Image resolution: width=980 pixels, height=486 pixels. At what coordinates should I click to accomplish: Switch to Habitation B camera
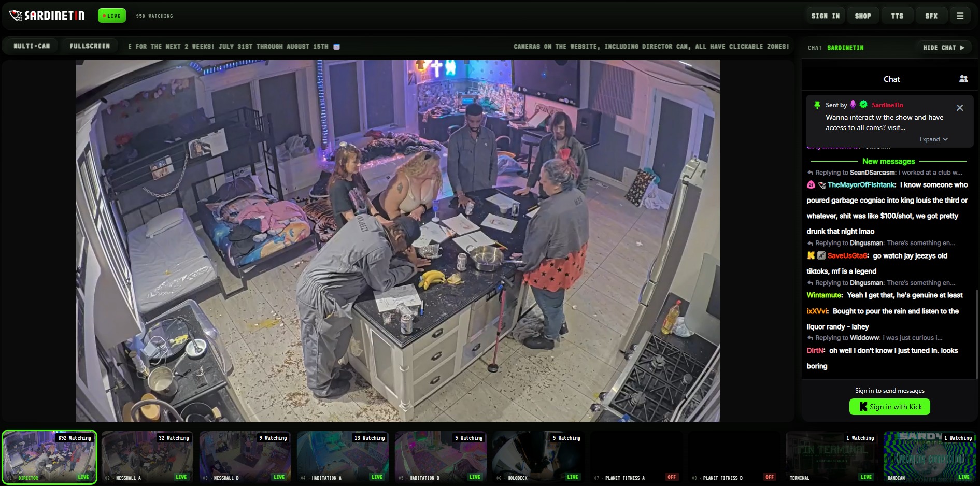coord(441,458)
